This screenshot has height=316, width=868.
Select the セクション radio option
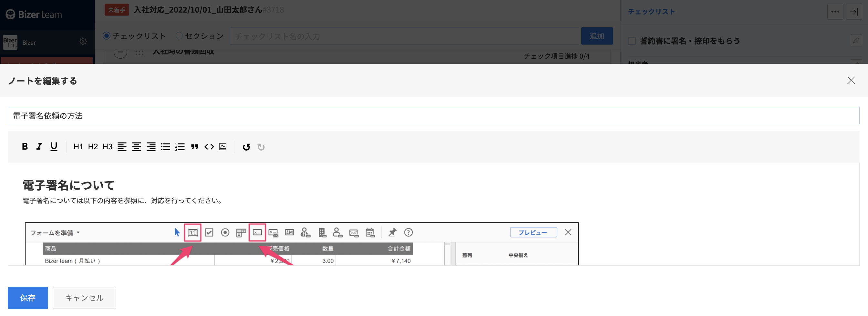click(x=179, y=36)
